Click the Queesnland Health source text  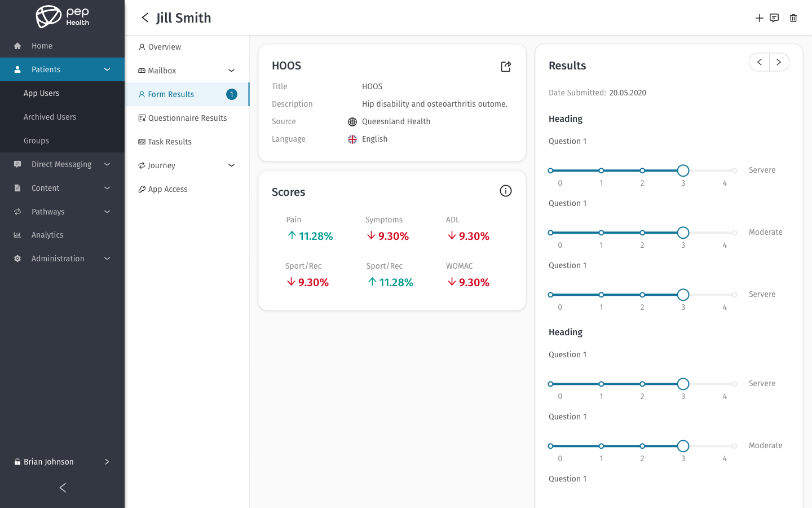(x=396, y=121)
